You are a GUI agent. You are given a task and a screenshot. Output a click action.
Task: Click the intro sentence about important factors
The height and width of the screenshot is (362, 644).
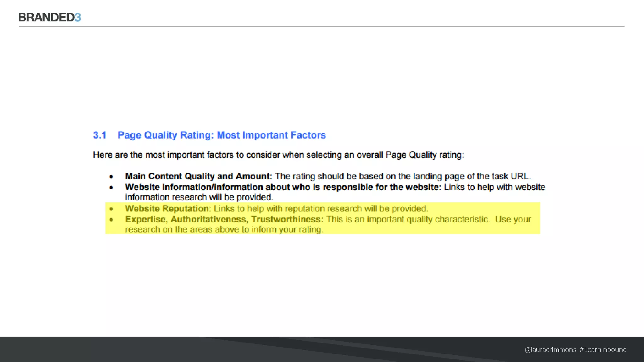278,155
